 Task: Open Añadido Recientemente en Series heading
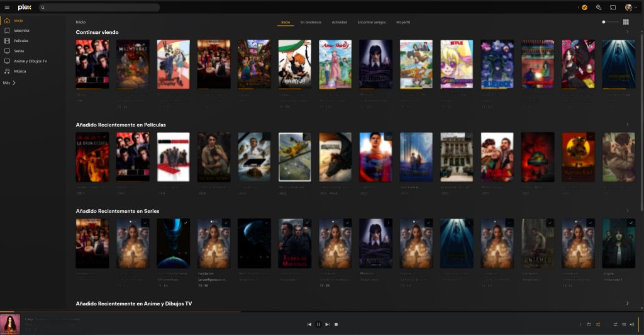118,211
